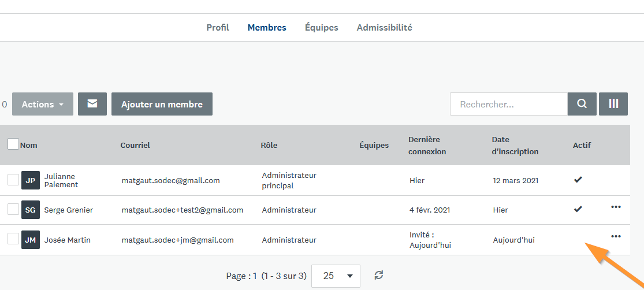Click the envelope email icon button
The image size is (644, 290).
point(92,104)
